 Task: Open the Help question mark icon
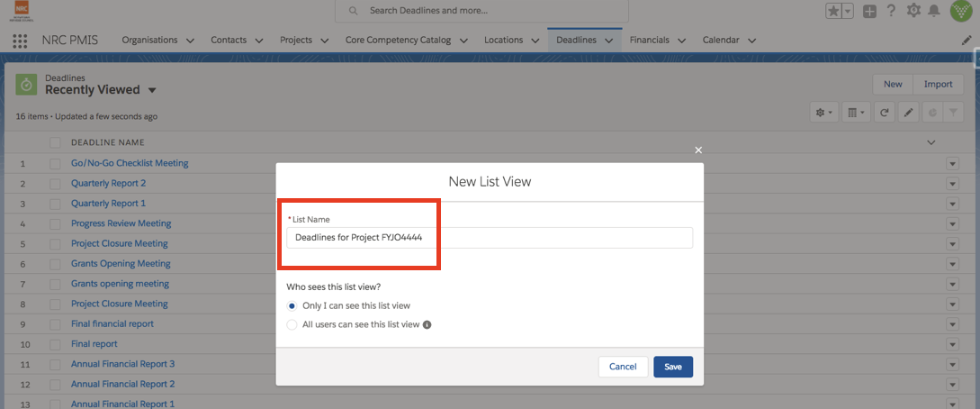(891, 11)
